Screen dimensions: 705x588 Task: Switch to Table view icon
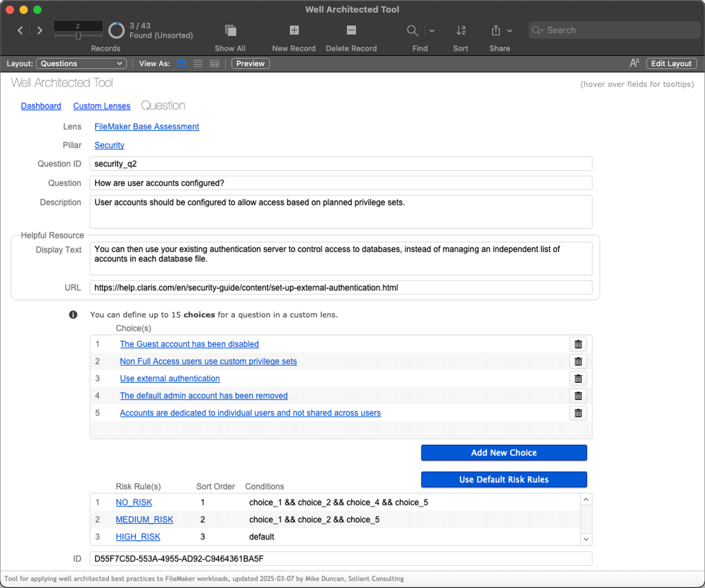tap(214, 63)
